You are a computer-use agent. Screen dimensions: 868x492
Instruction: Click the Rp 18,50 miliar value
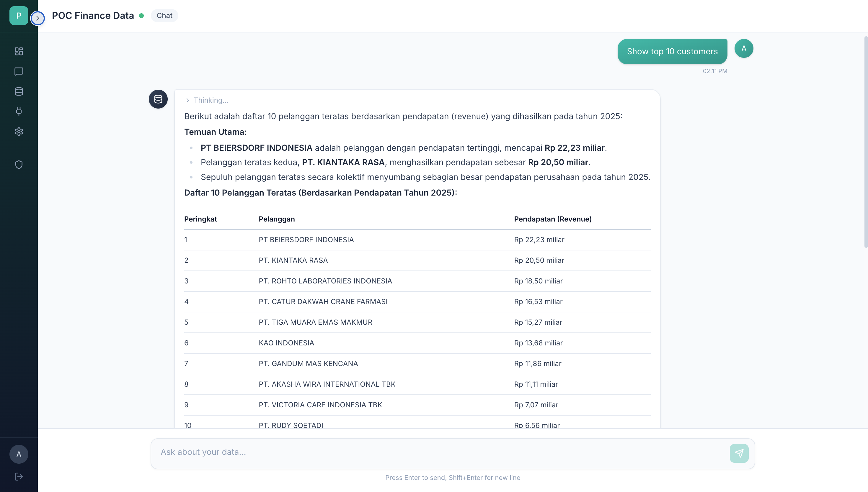point(538,281)
